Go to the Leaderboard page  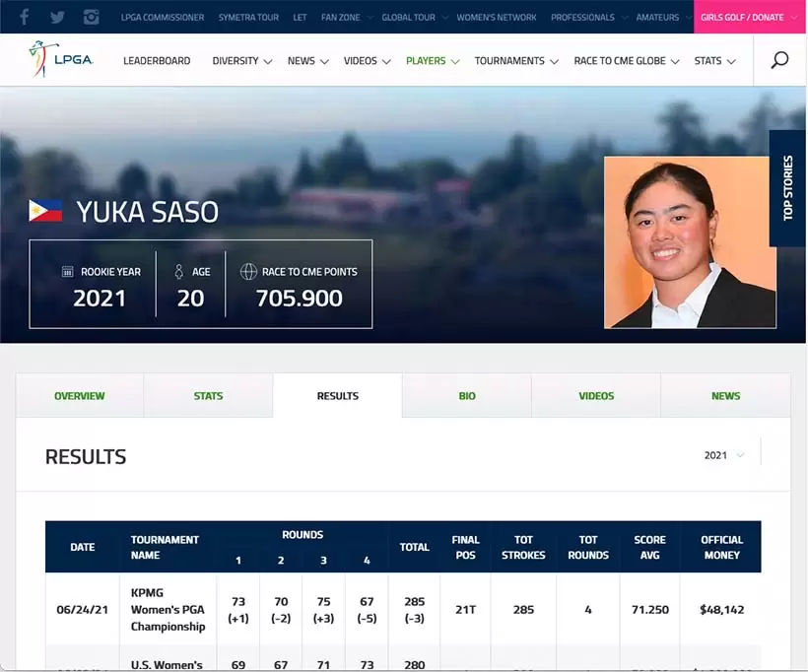(157, 61)
